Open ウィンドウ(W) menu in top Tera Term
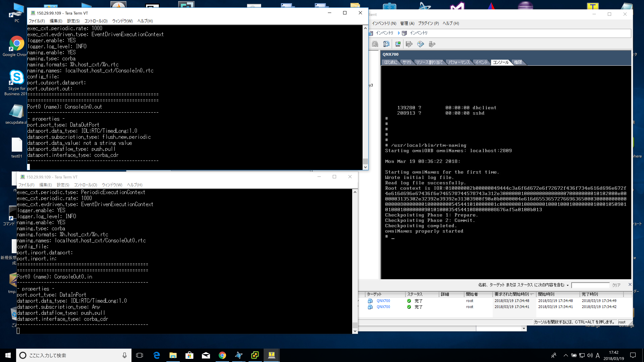This screenshot has height=362, width=644. pos(122,21)
